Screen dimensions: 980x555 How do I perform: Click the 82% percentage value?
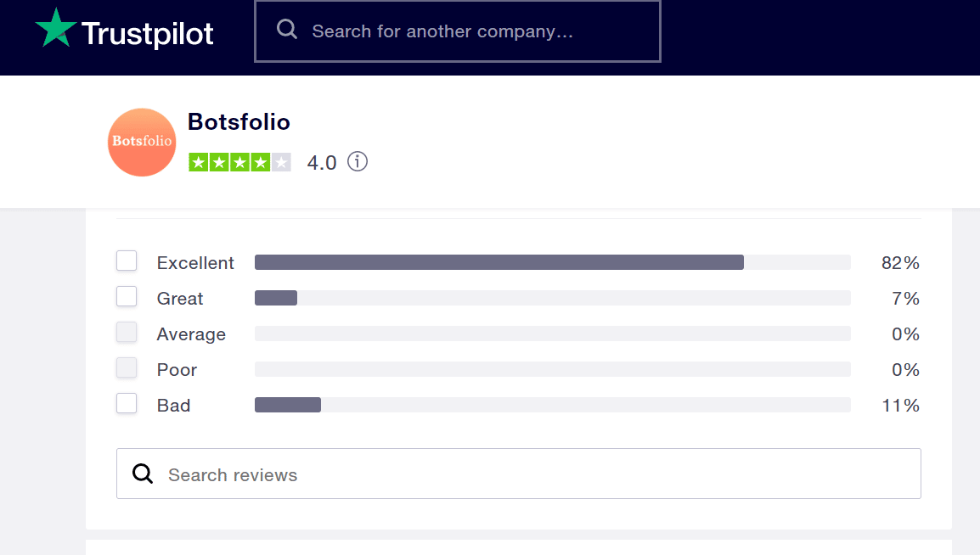901,263
